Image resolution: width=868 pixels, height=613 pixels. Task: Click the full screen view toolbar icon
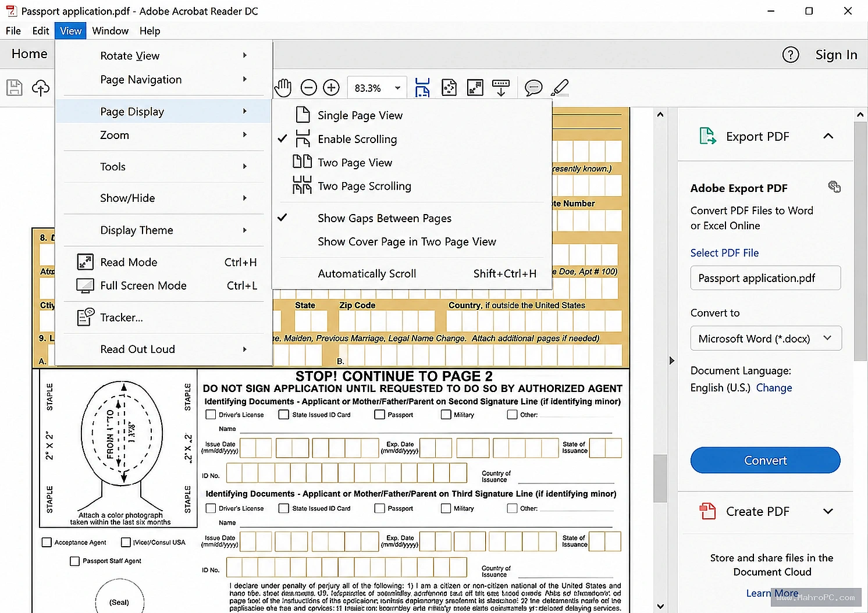[x=475, y=88]
